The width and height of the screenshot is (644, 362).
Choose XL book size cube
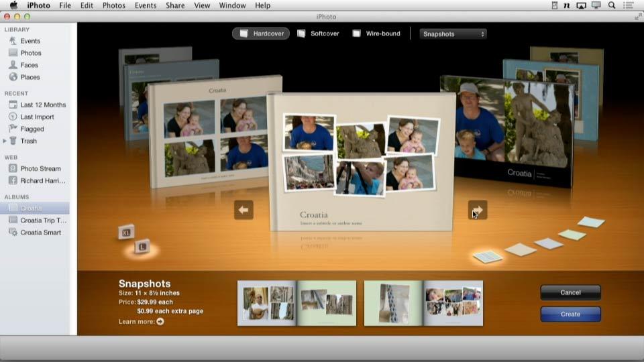point(126,233)
